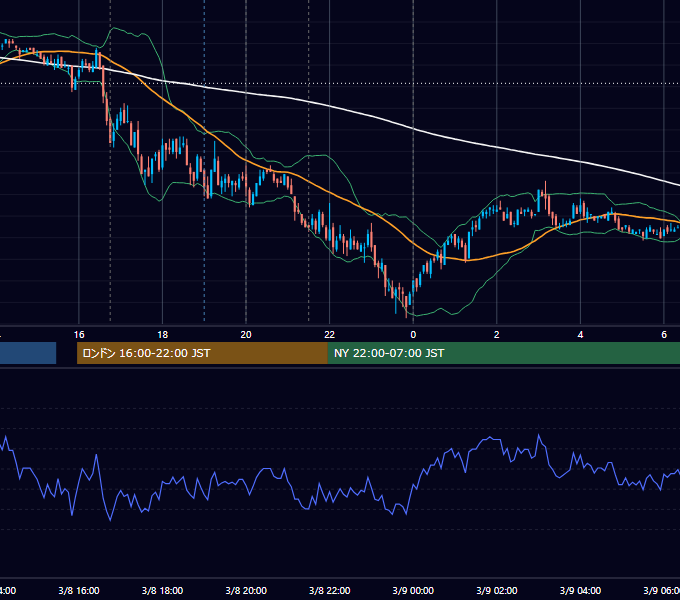Screen dimensions: 680x600
Task: Click the upper axis hour label 0
Action: [413, 335]
